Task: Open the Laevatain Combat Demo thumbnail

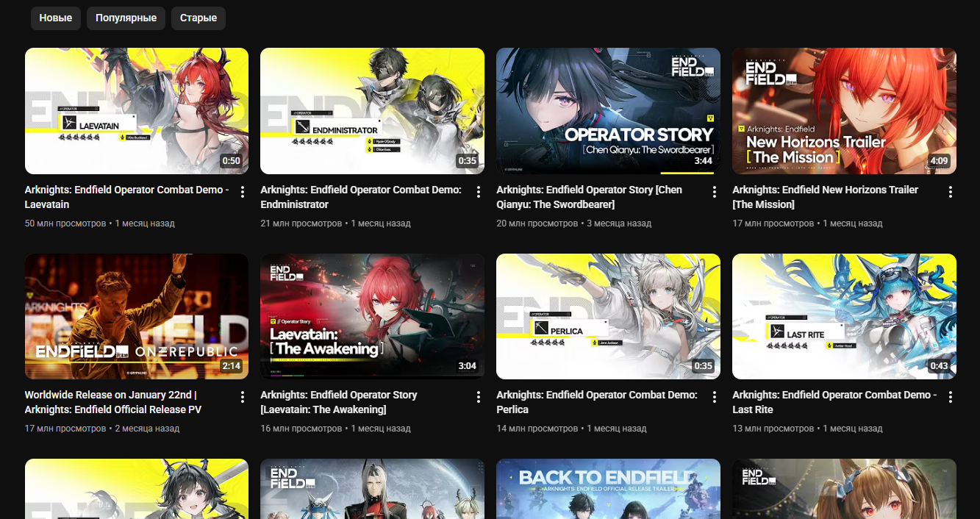Action: (x=137, y=111)
